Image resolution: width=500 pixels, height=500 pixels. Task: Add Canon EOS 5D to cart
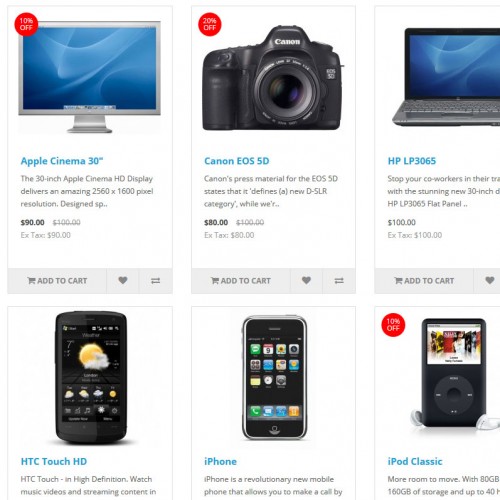point(241,281)
